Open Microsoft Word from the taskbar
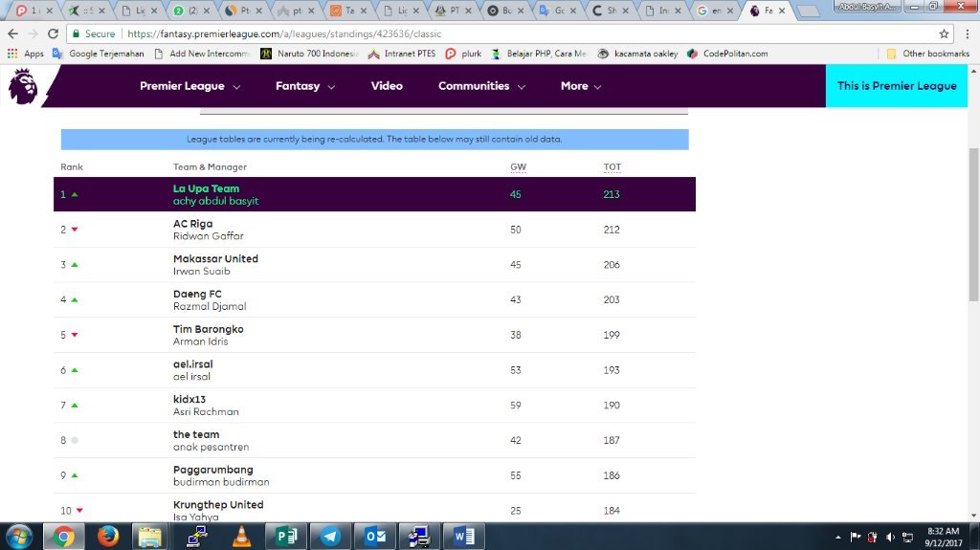This screenshot has height=550, width=980. pos(464,537)
